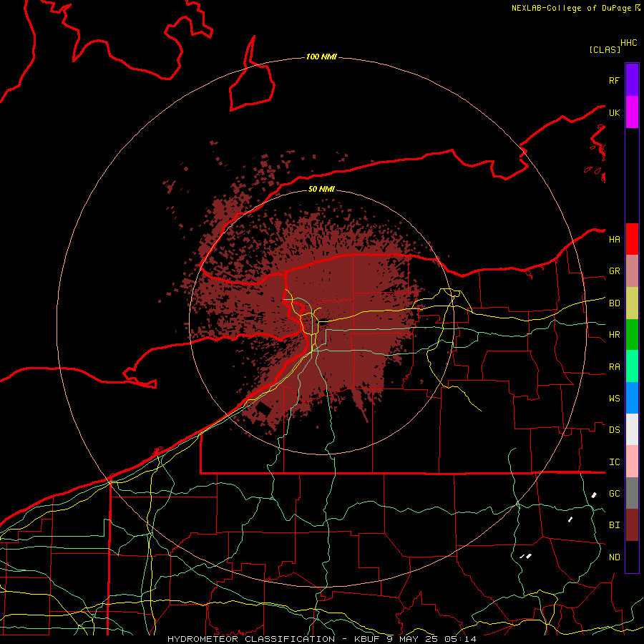Click the "GR" legend label
The image size is (644, 644).
[x=614, y=271]
